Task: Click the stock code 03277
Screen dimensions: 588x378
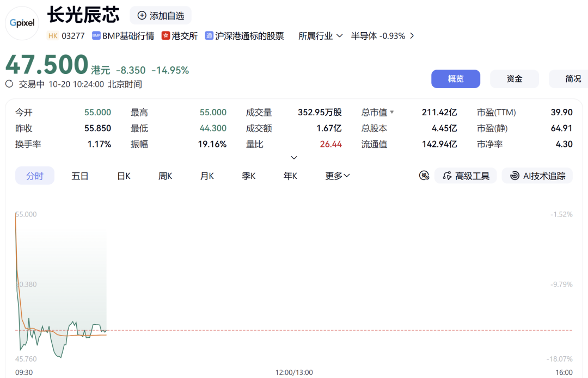Action: click(x=73, y=36)
